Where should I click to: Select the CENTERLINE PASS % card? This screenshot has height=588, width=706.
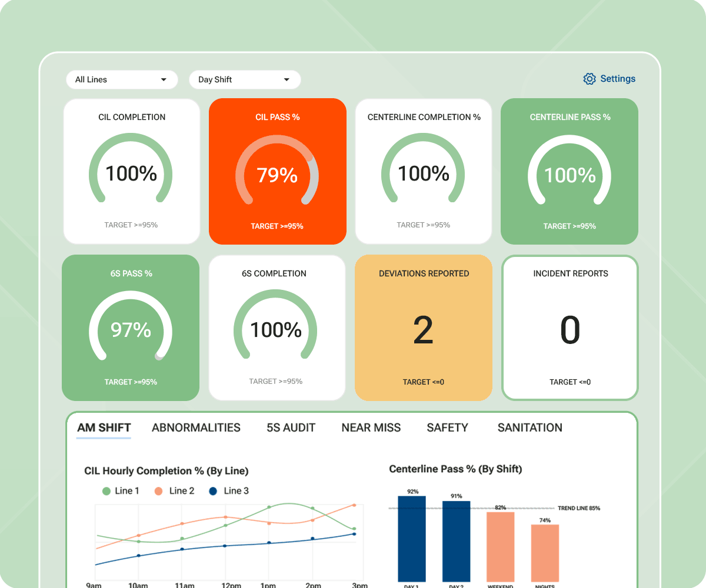pos(570,171)
